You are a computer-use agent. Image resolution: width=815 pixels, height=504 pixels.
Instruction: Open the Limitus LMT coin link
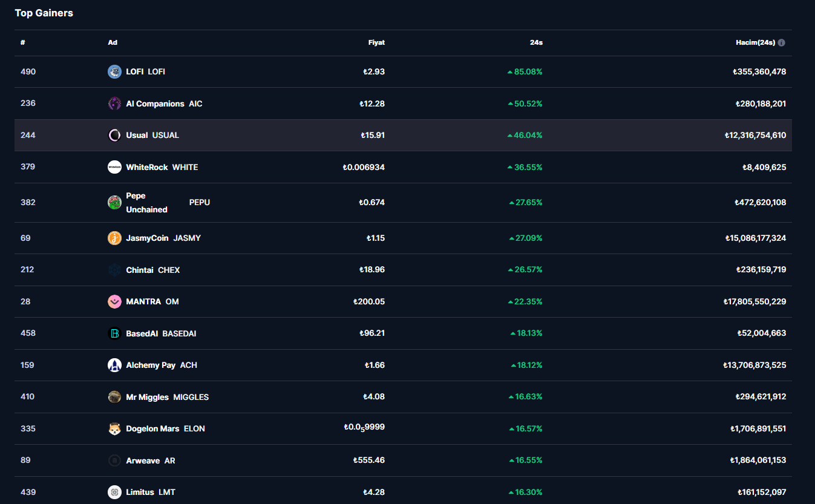coord(150,493)
